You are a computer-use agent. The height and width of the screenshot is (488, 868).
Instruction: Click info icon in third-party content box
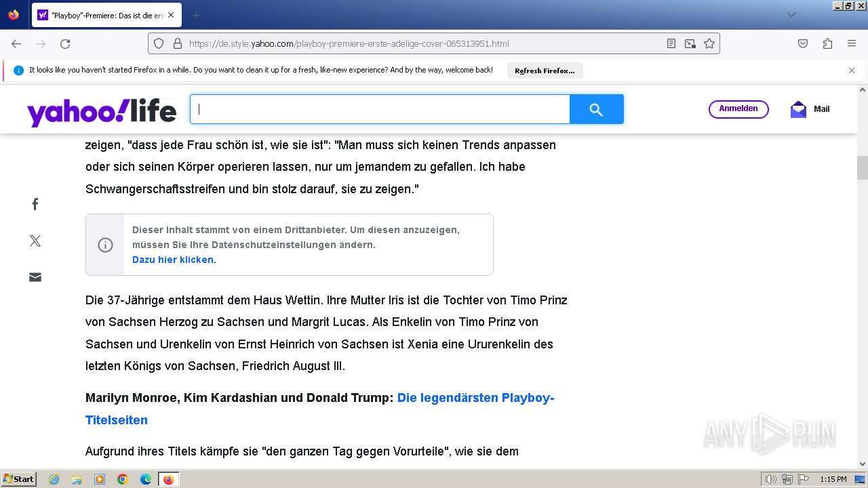105,245
